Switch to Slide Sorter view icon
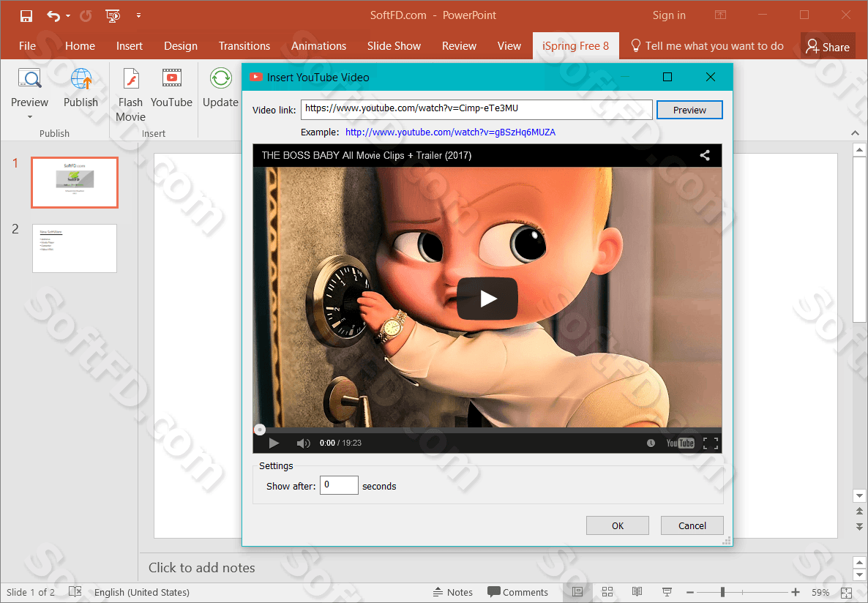868x603 pixels. (x=607, y=592)
